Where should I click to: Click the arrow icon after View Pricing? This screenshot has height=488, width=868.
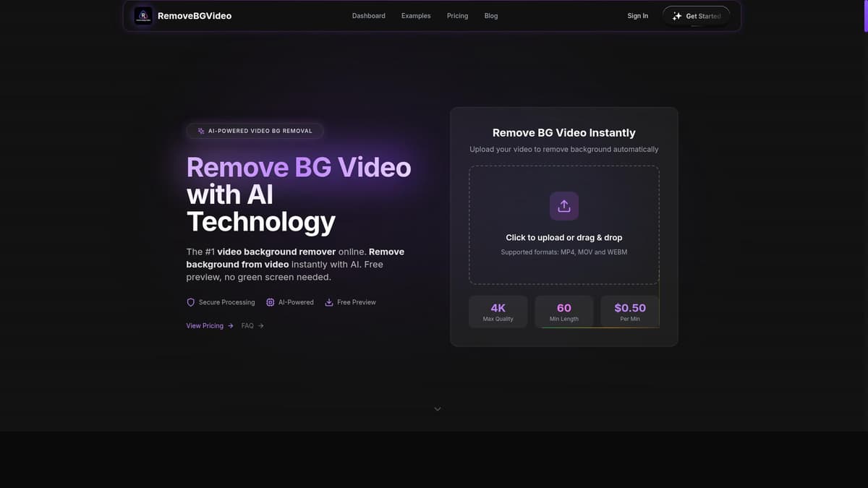pyautogui.click(x=230, y=325)
